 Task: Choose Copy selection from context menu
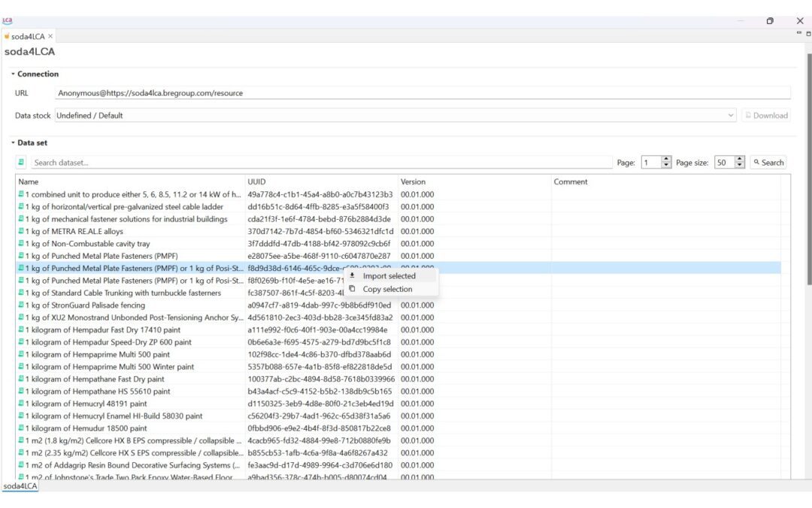[387, 289]
